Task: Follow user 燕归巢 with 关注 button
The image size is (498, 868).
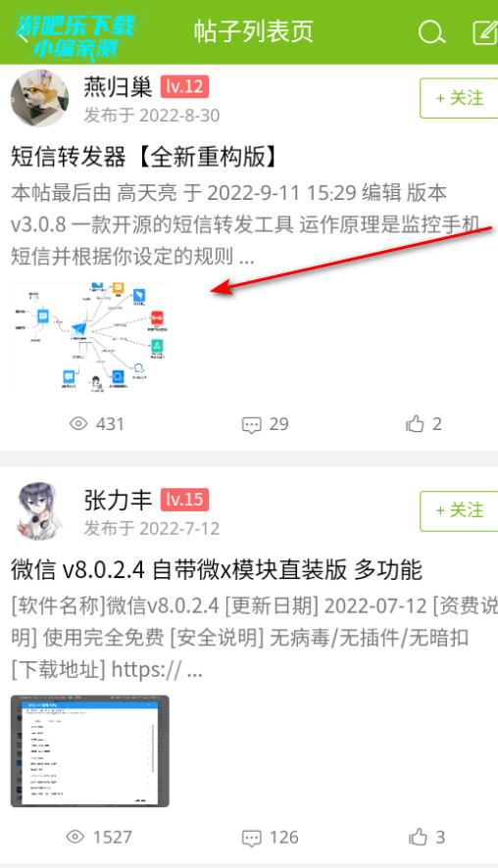Action: 459,98
